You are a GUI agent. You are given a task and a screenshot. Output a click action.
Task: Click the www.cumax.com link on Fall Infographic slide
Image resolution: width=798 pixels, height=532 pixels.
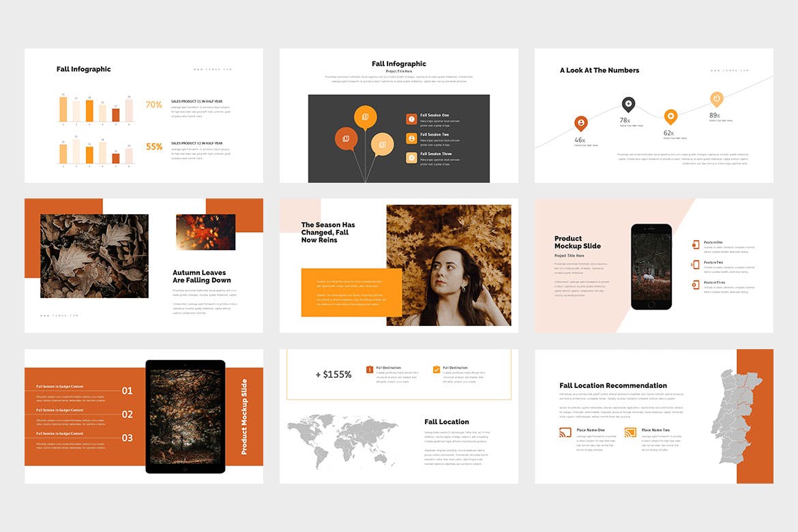pyautogui.click(x=211, y=68)
